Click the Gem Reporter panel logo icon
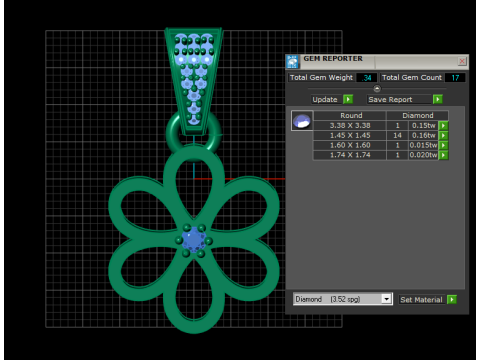Image resolution: width=480 pixels, height=360 pixels. tap(292, 62)
